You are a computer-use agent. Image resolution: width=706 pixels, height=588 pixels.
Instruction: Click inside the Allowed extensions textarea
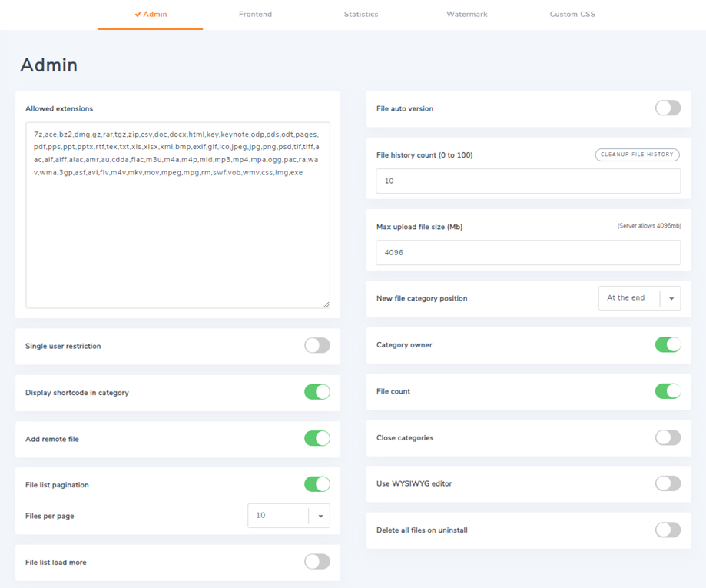[177, 231]
